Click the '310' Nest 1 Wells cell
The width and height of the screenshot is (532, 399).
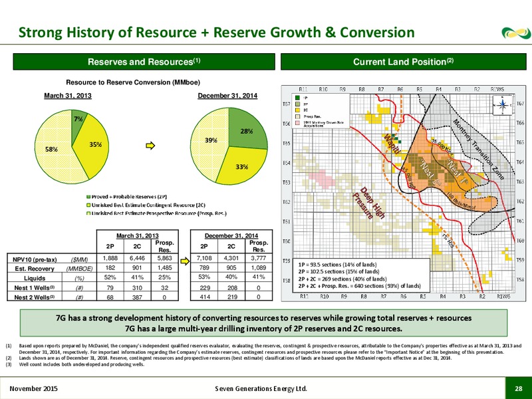tap(137, 288)
